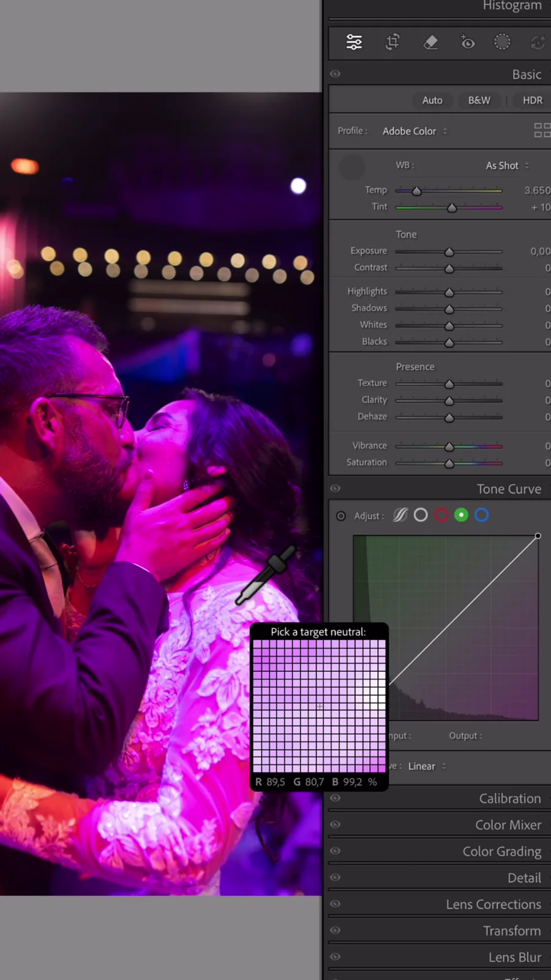Click the center of the target neutral grid

click(320, 706)
